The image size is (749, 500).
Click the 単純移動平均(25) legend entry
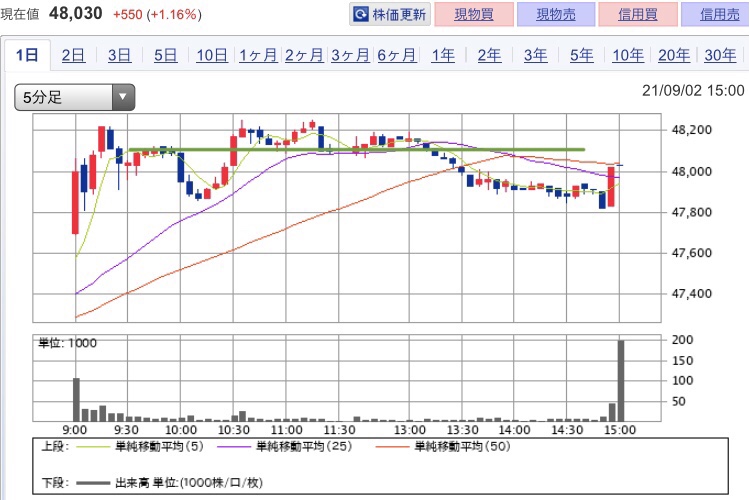(284, 447)
